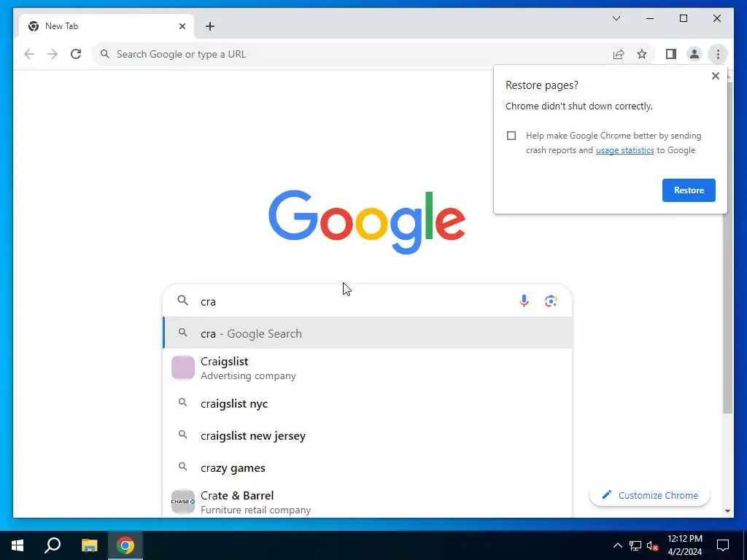
Task: Select the 'crazy games' suggestion
Action: point(368,467)
